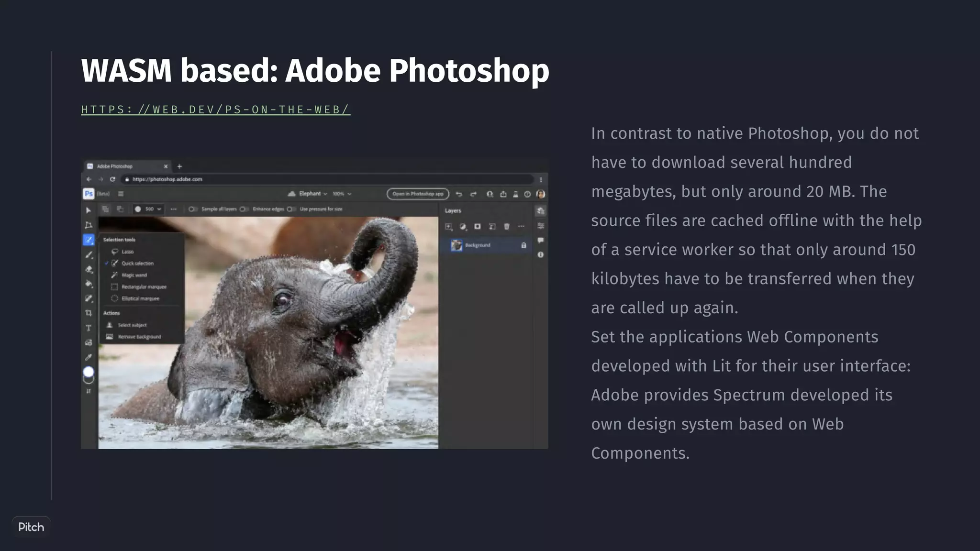The height and width of the screenshot is (551, 980).
Task: Open the browser three-dot menu
Action: coord(541,179)
